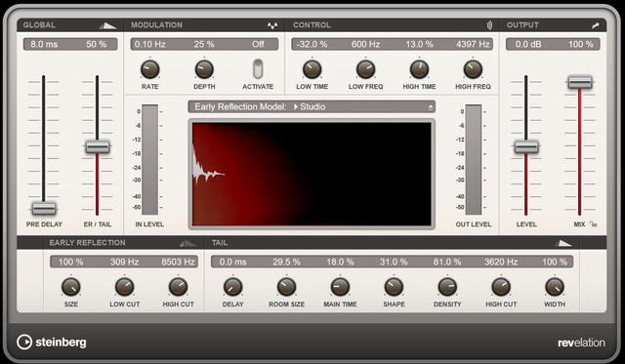Screen dimensions: 625x364
Task: Click the revelation plugin name logo
Action: coord(581,343)
